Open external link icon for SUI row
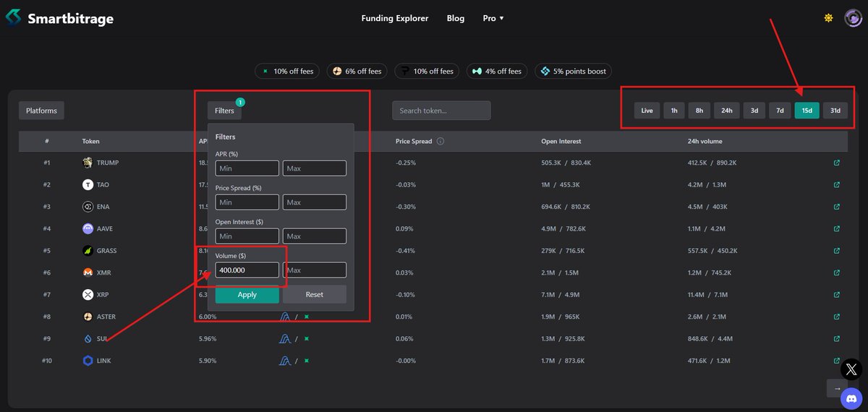 (x=837, y=339)
